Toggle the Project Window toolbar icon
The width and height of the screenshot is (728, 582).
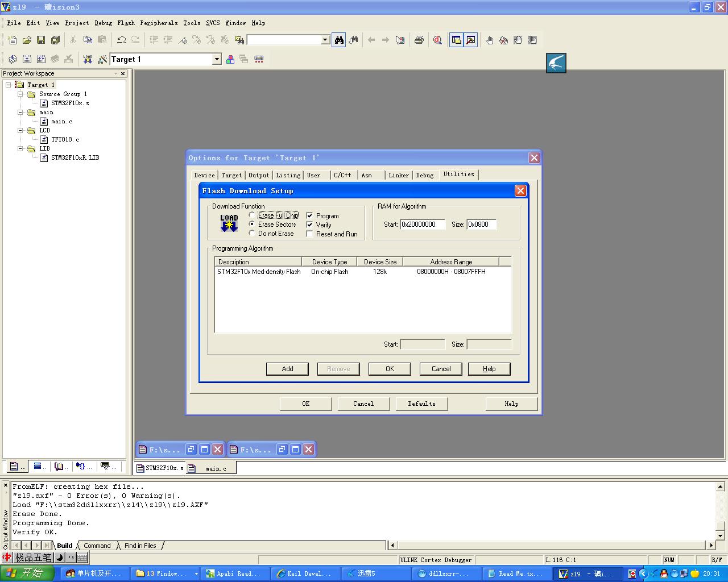[x=456, y=40]
